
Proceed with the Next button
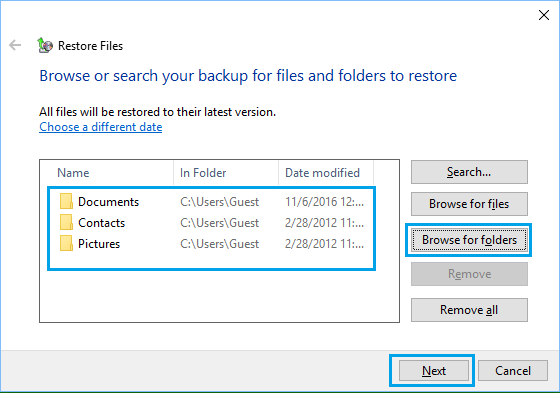click(434, 370)
